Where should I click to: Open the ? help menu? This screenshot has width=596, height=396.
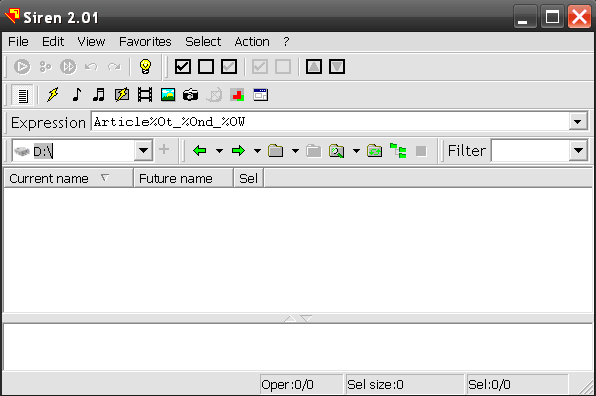click(286, 41)
